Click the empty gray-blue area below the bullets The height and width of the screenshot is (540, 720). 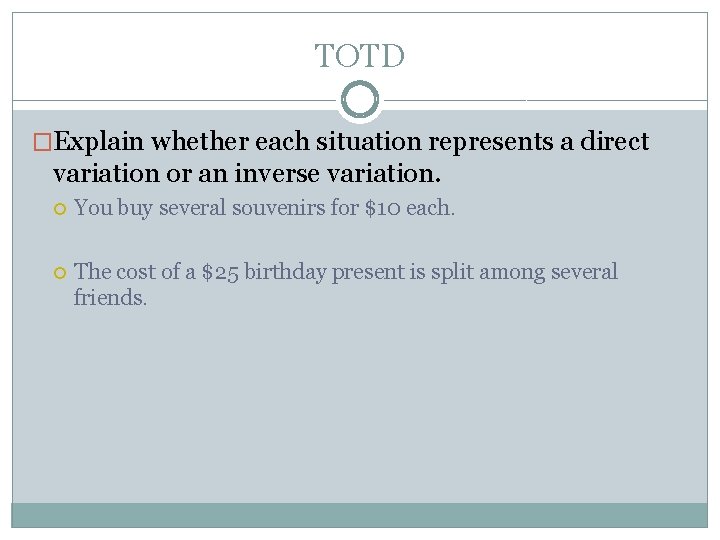(360, 410)
